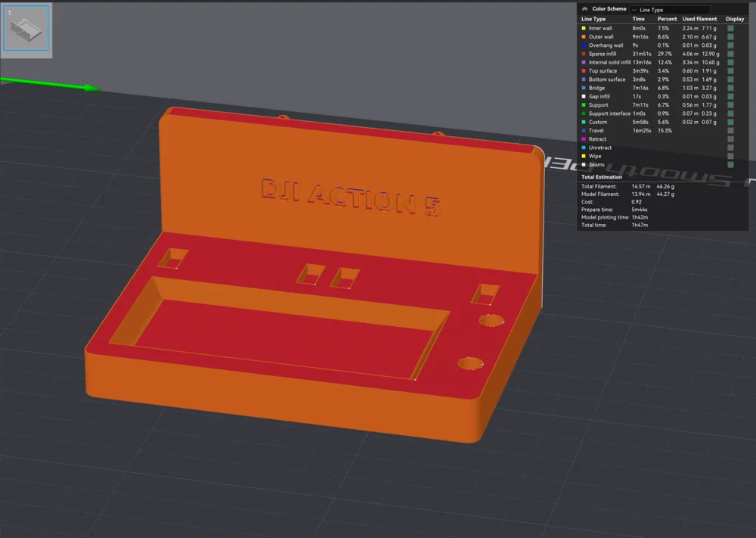Click the Bridge color swatch

tap(584, 88)
